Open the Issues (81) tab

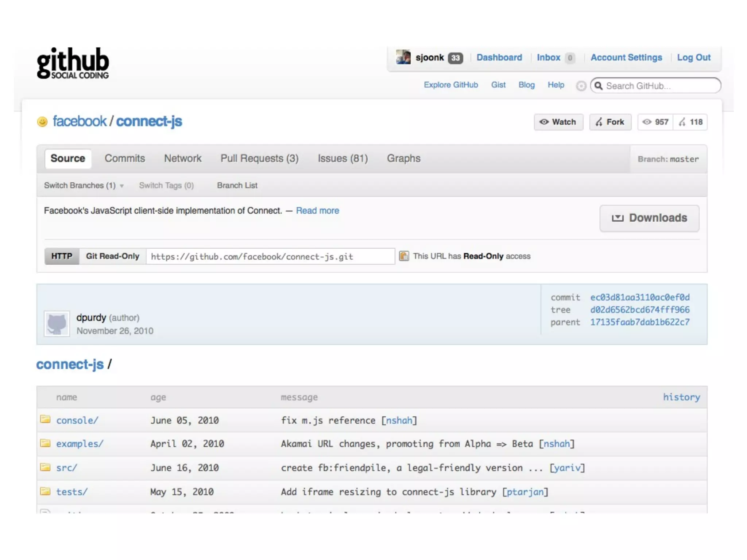point(342,158)
